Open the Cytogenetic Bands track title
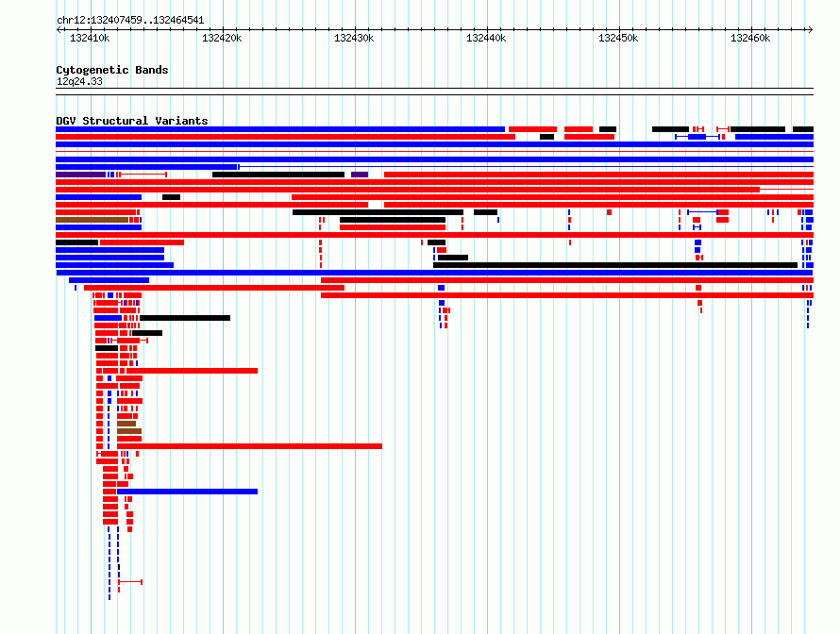Screen dimensions: 840x634 pyautogui.click(x=112, y=70)
